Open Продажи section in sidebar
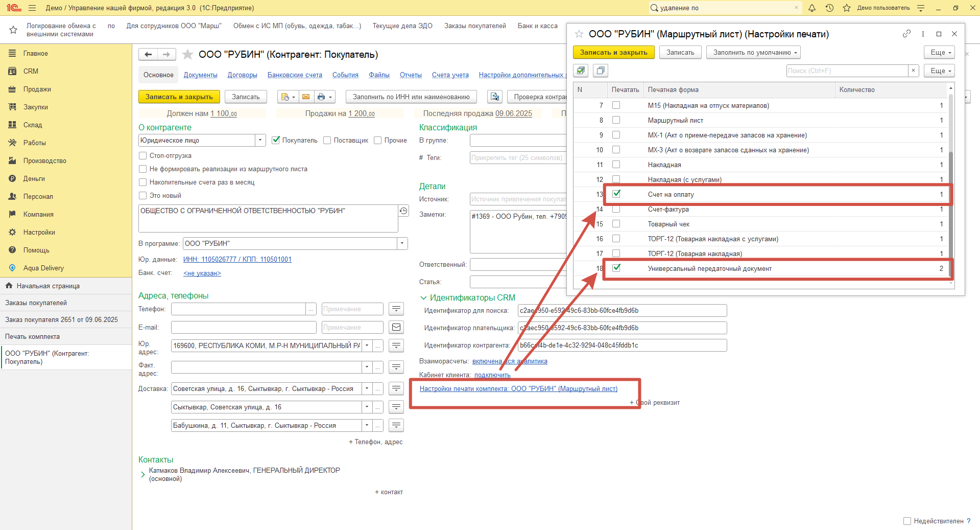 click(x=37, y=89)
